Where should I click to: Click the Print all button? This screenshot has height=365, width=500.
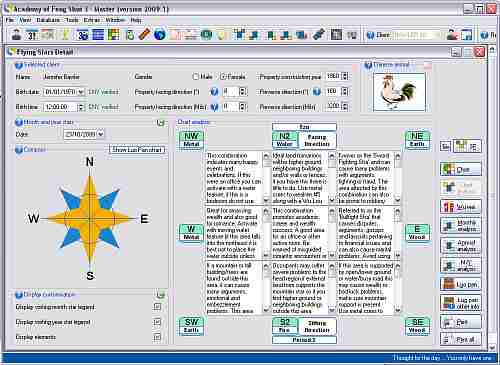point(461,340)
